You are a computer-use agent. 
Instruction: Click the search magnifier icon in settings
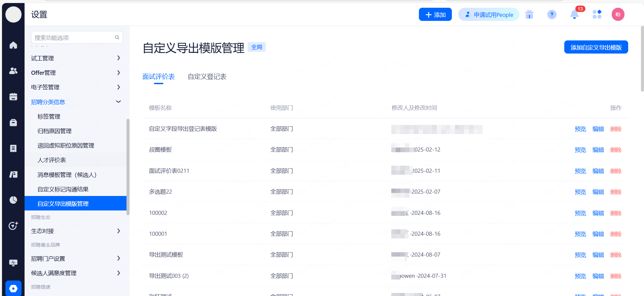tap(117, 37)
